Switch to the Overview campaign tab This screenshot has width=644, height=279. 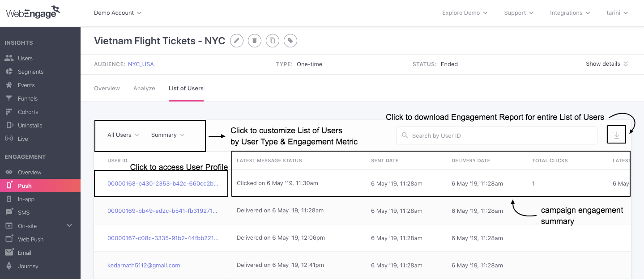[x=107, y=89]
